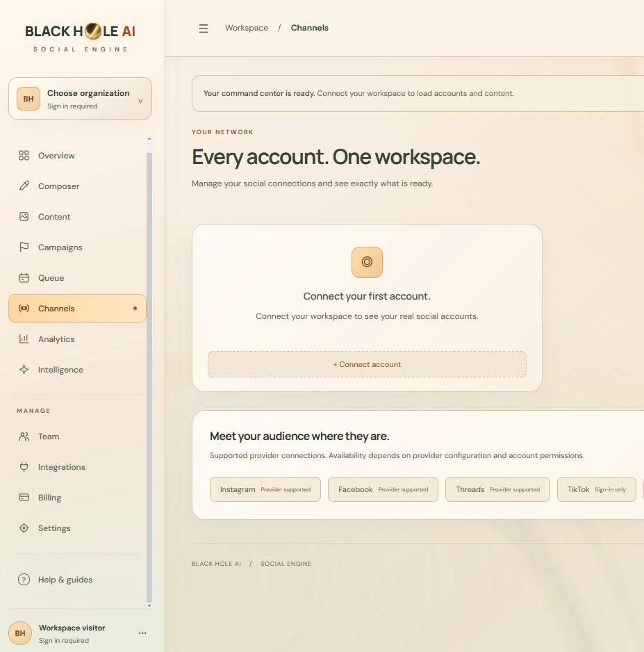Screen dimensions: 644x652
Task: Click the orange target icon in connect card
Action: [367, 262]
